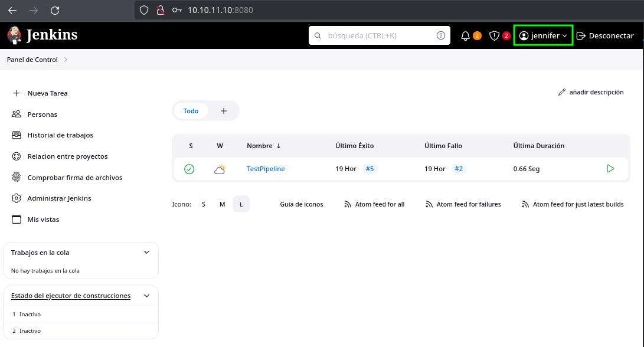Viewport: 644px width, 347px height.
Task: Schedule a TestPipeline build with play icon
Action: [x=610, y=168]
